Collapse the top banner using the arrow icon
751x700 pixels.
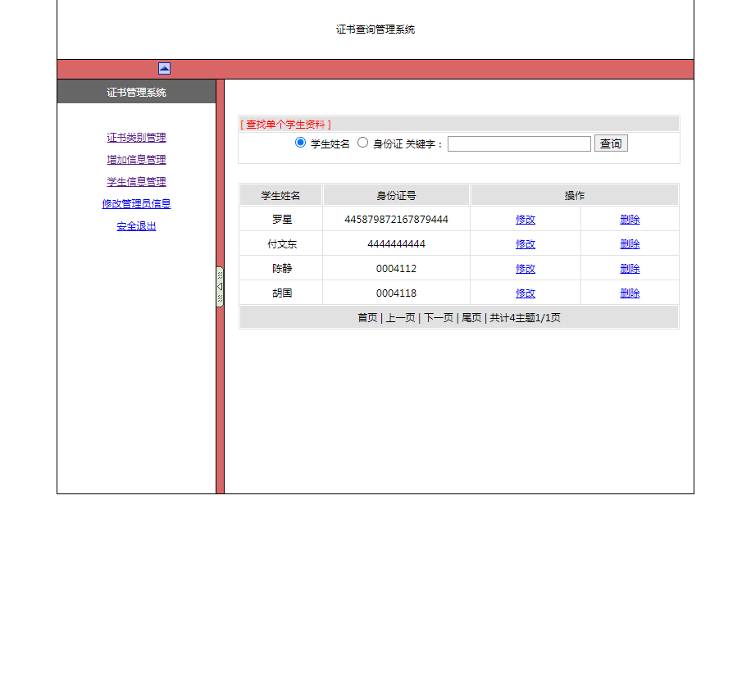164,68
